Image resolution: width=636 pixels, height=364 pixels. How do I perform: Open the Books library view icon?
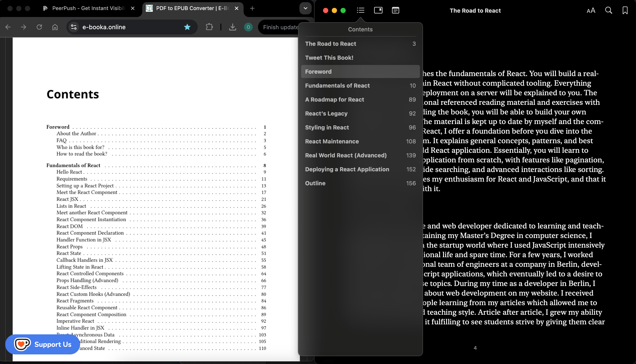tap(378, 10)
